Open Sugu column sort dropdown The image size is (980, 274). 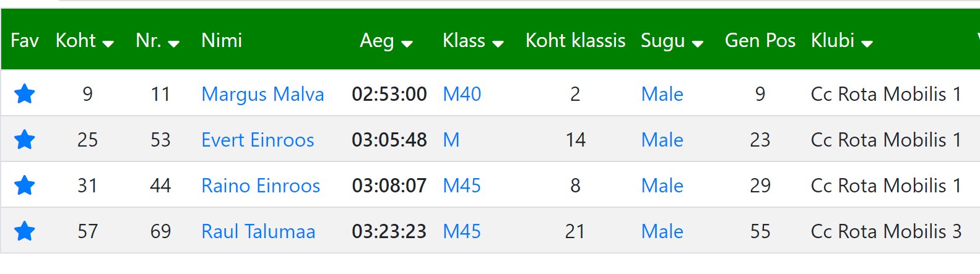click(698, 43)
